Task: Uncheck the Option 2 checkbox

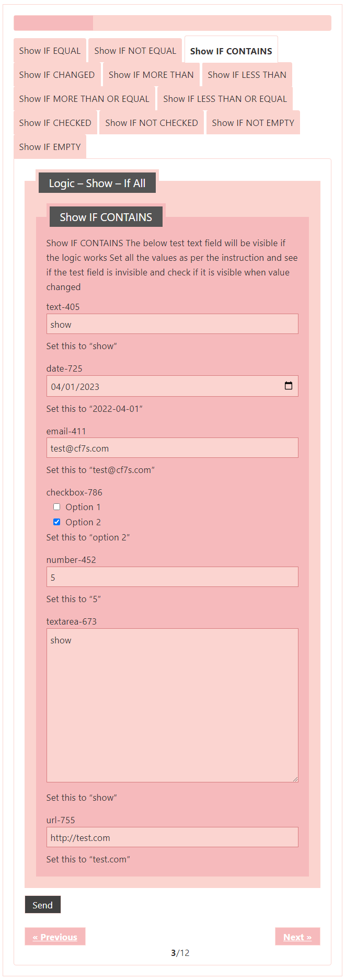Action: coord(57,522)
